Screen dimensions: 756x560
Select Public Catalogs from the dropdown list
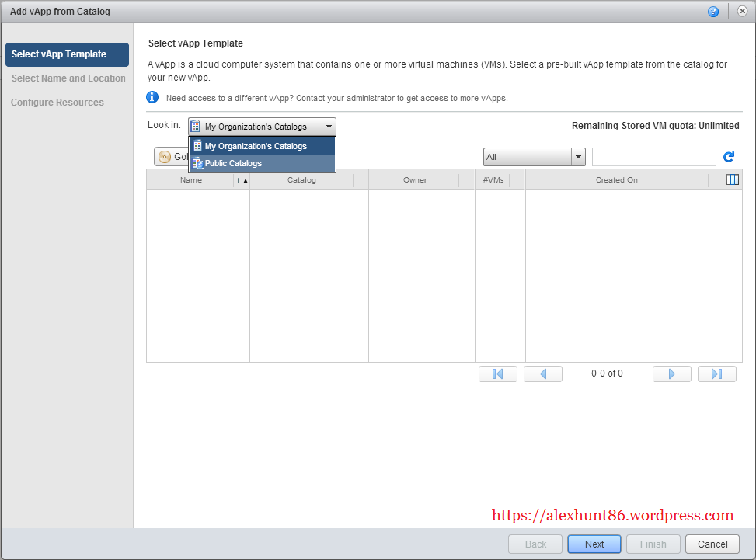[233, 163]
